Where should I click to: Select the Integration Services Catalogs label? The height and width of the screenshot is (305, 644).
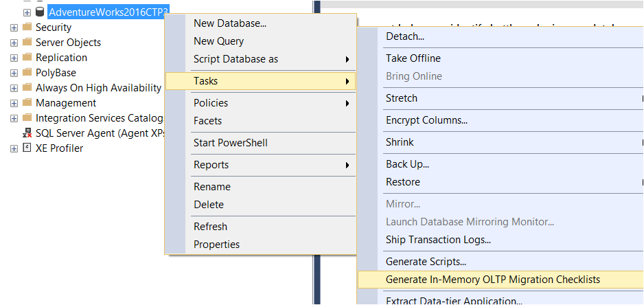pos(100,118)
